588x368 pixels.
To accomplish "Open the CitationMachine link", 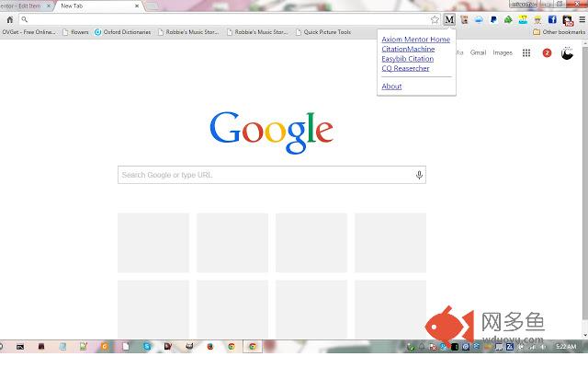I will [408, 49].
